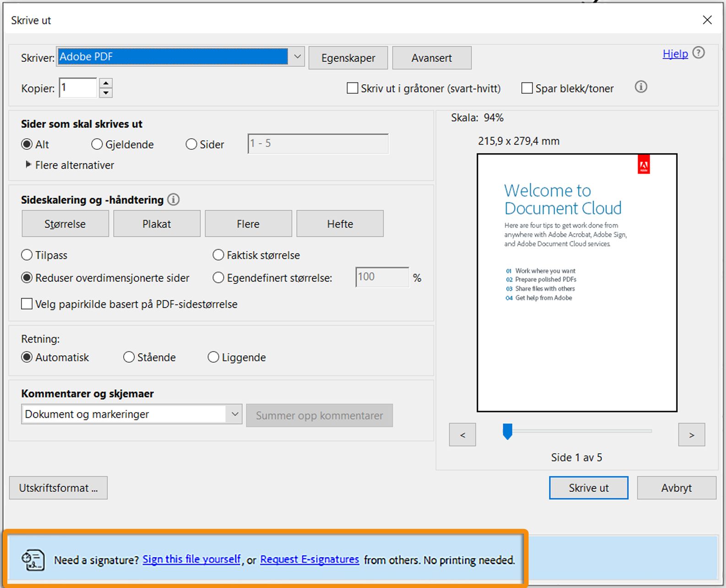The width and height of the screenshot is (726, 588).
Task: Set orientation to Automatisk
Action: 27,357
